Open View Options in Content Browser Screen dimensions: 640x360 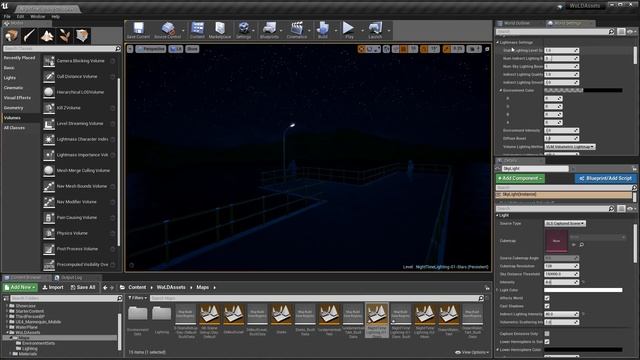[472, 352]
